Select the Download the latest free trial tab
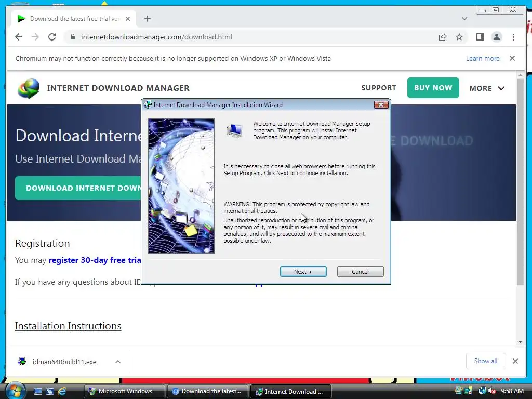The width and height of the screenshot is (532, 399). [74, 19]
